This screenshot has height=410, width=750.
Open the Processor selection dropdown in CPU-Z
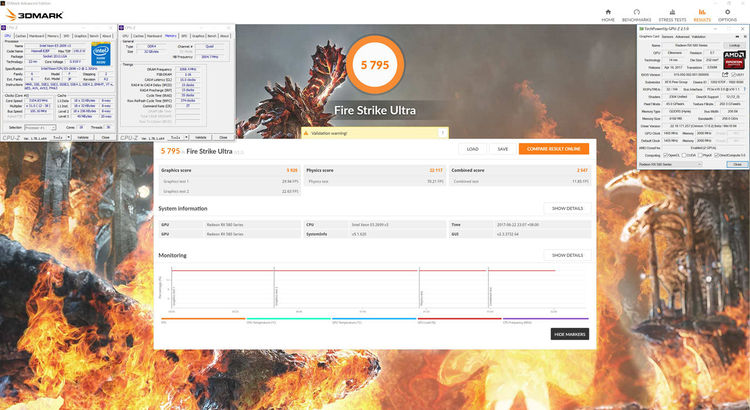click(x=40, y=127)
